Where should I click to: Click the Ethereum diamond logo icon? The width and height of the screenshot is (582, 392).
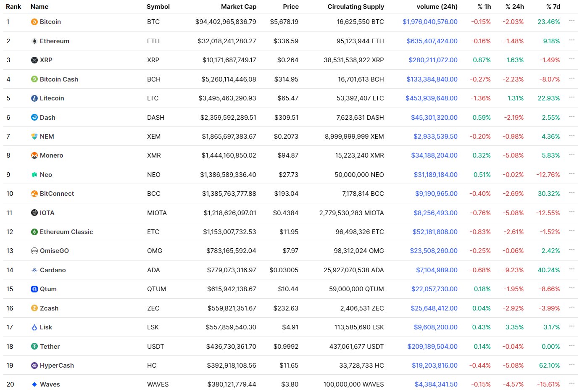pos(34,41)
